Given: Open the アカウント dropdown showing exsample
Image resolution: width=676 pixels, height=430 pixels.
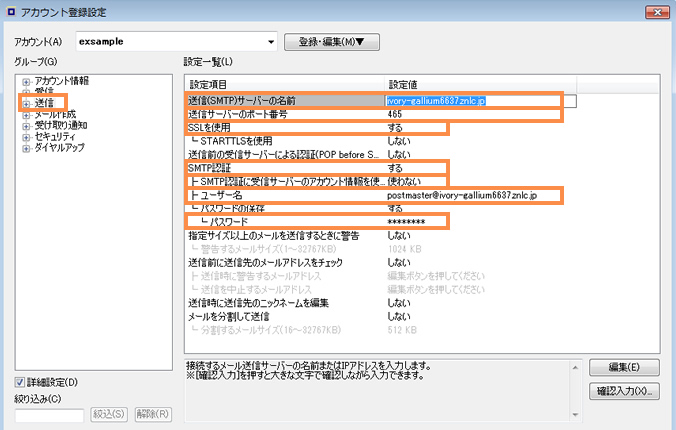Looking at the screenshot, I should tap(177, 42).
